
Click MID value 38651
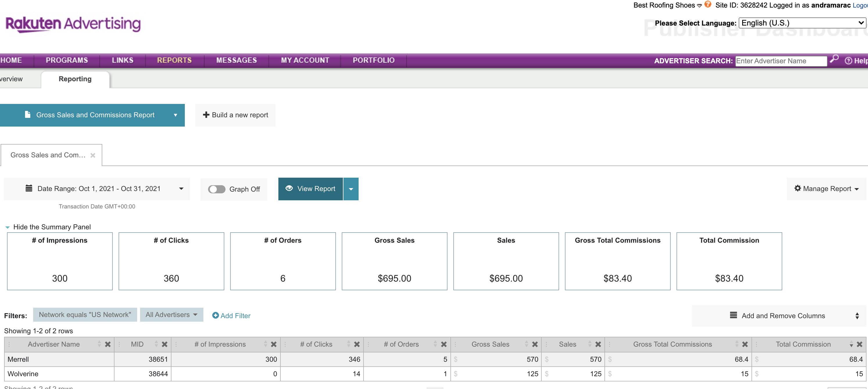[x=158, y=359]
